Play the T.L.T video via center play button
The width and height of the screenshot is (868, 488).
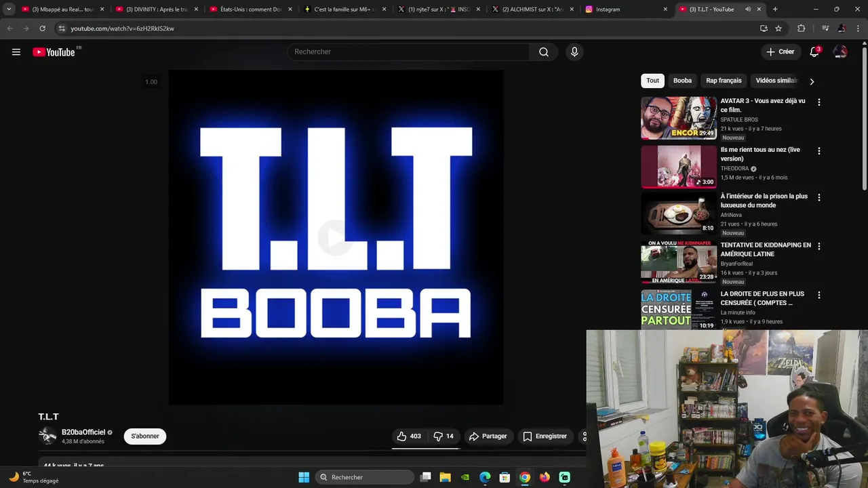(335, 237)
